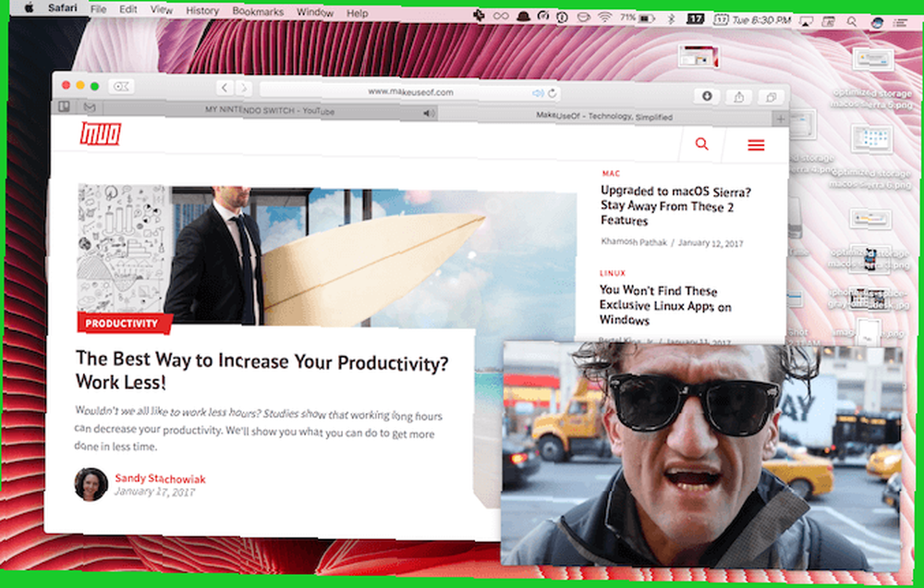Screen dimensions: 924x588
Task: Open the Edit menu
Action: 128,9
